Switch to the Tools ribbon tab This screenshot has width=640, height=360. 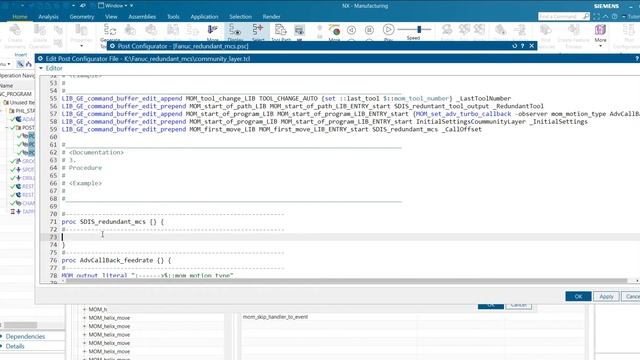pyautogui.click(x=173, y=17)
